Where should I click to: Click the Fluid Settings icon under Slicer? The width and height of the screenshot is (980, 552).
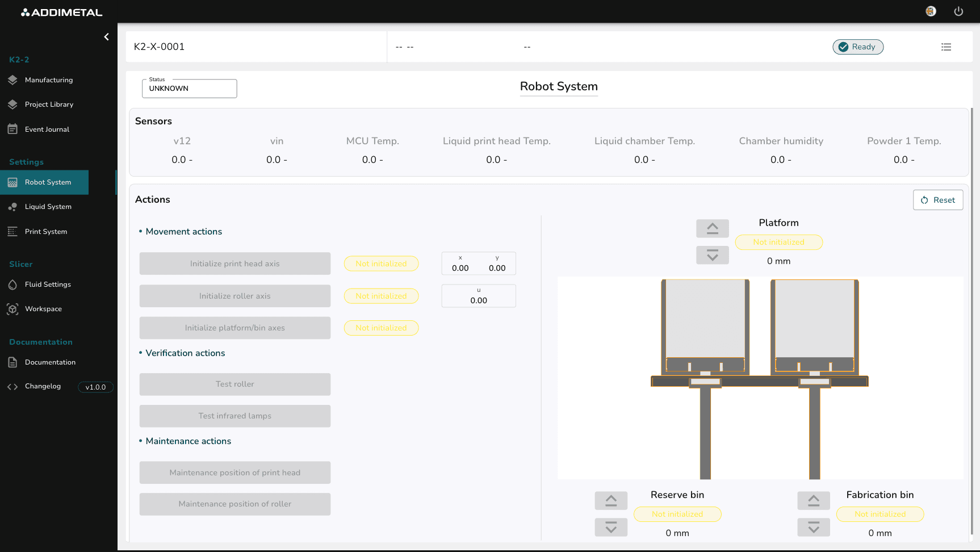coord(12,285)
